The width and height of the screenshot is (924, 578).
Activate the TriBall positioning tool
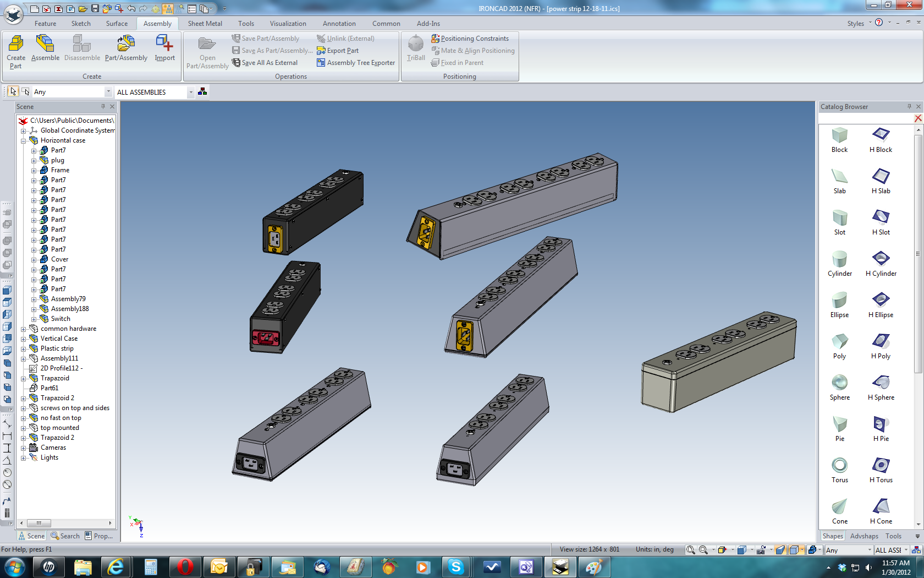[x=416, y=44]
